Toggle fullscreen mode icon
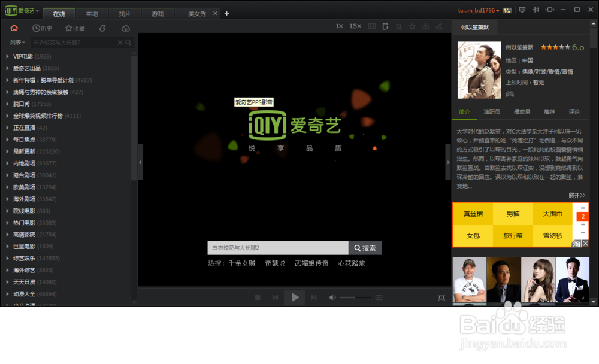The width and height of the screenshot is (599, 364). pyautogui.click(x=441, y=297)
